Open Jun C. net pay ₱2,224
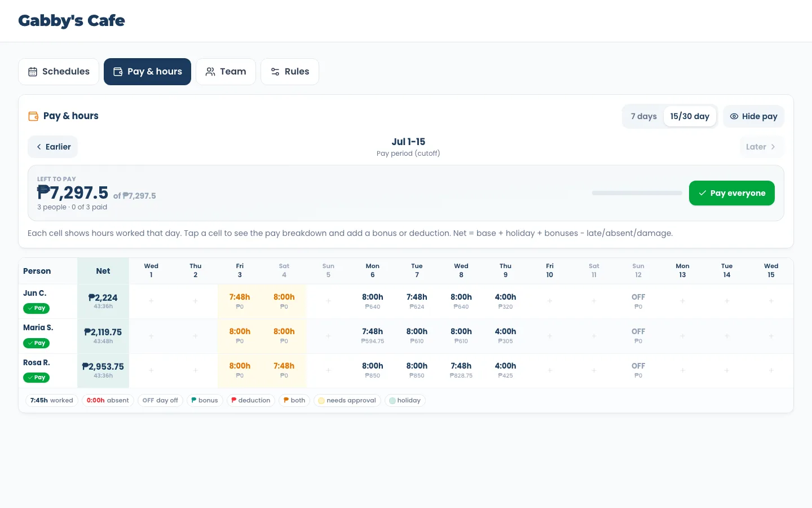812x508 pixels. (x=103, y=301)
